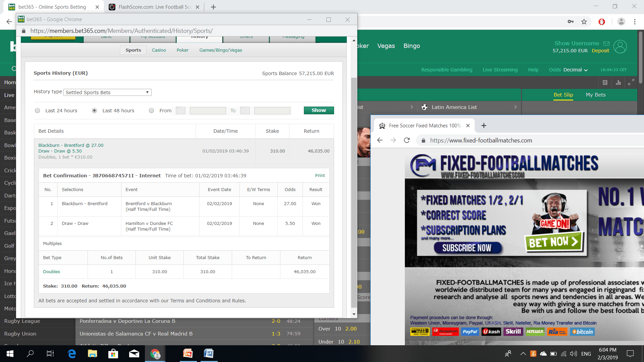Click the green Show button

point(319,110)
